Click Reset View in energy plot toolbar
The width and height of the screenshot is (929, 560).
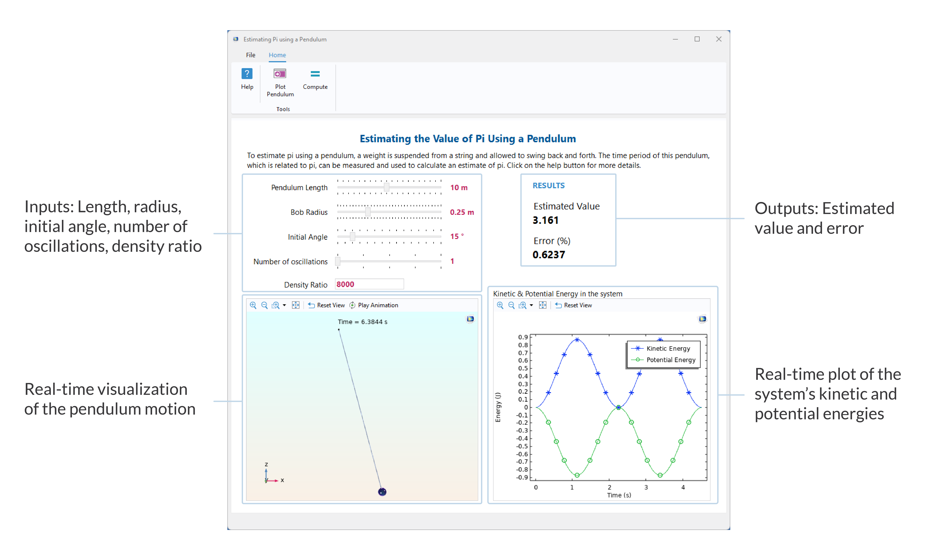click(573, 305)
